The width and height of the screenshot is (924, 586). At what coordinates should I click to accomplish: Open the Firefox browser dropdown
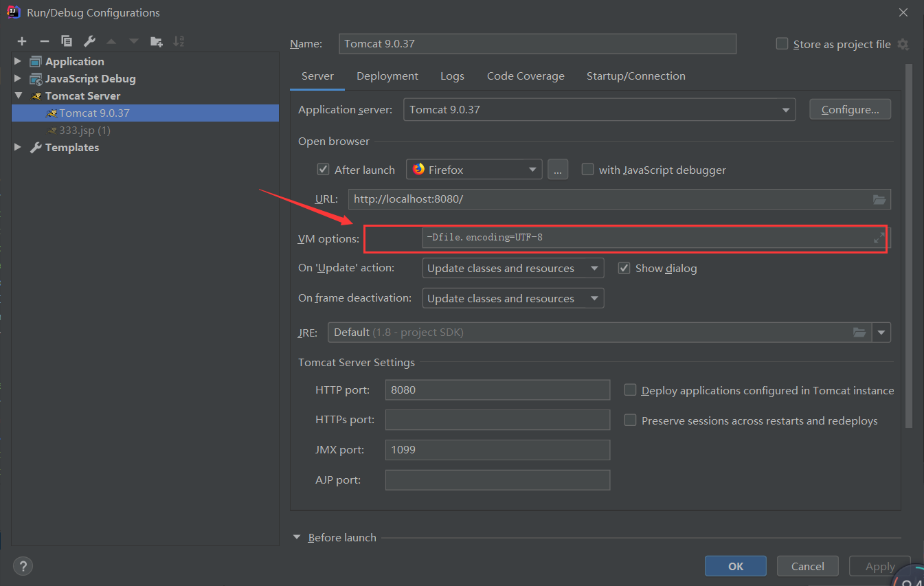474,170
